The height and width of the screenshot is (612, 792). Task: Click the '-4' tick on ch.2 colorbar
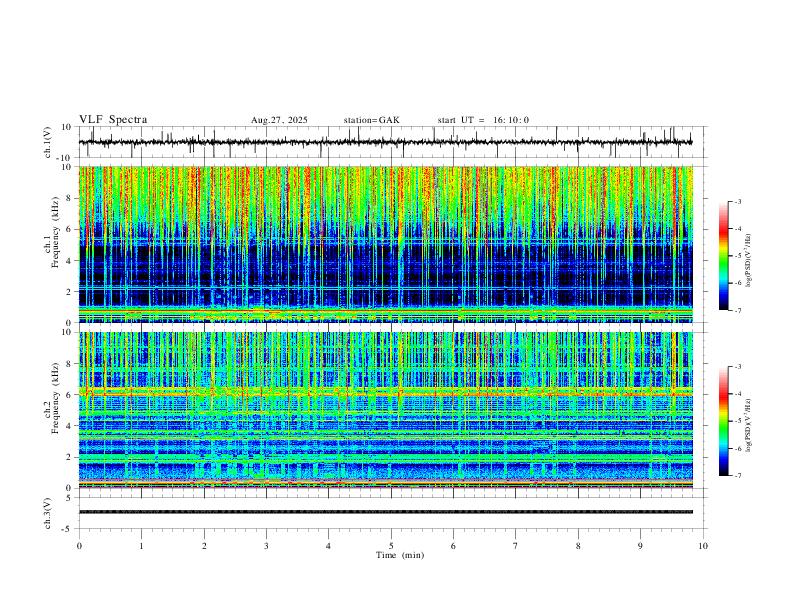click(737, 394)
